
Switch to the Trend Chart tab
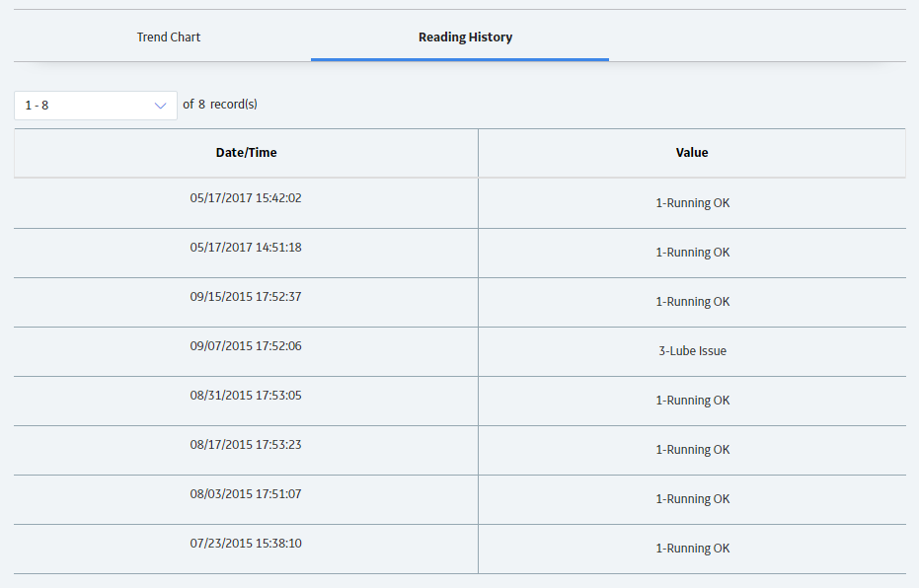pyautogui.click(x=169, y=37)
